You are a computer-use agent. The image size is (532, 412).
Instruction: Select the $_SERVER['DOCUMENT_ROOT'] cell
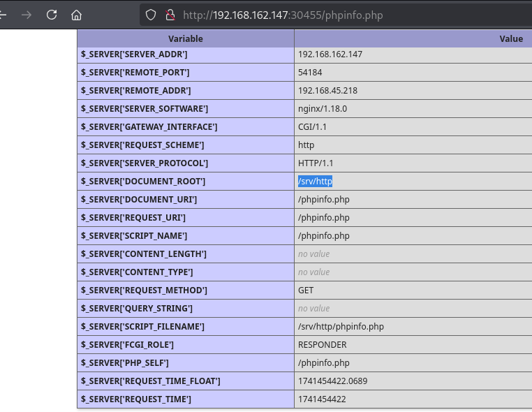coord(186,182)
